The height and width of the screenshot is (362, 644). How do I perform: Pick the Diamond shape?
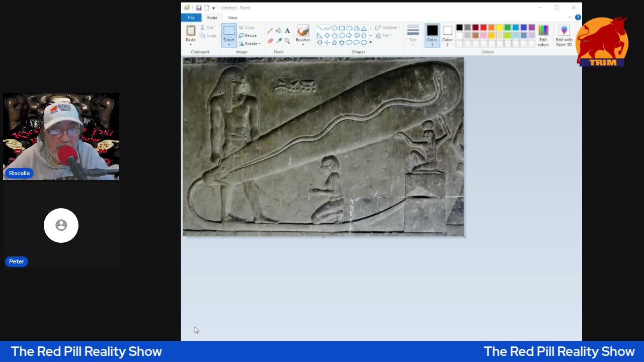point(327,36)
